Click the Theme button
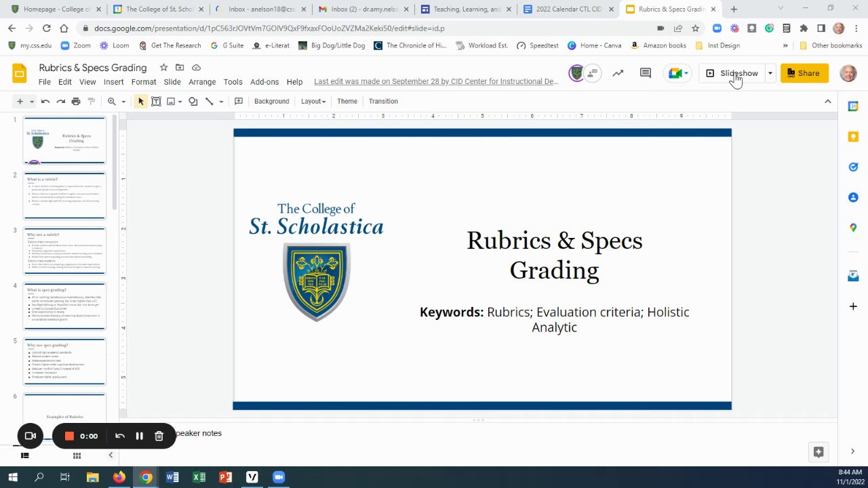The image size is (868, 488). (347, 101)
